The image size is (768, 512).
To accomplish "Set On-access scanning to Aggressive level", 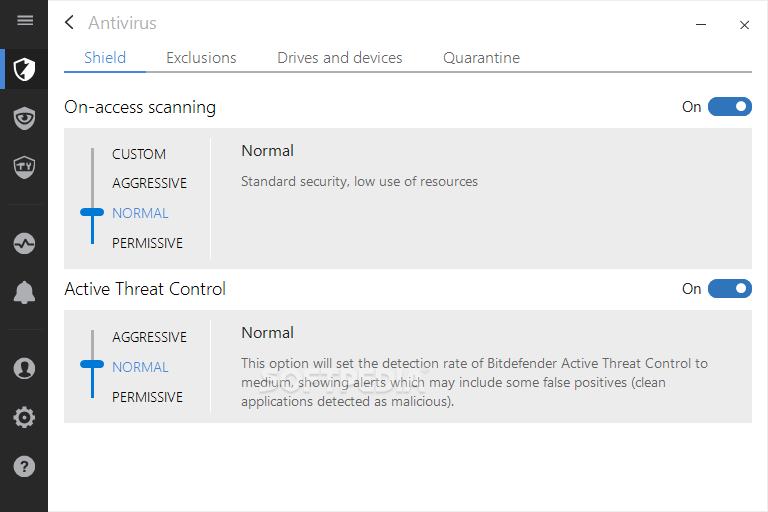I will tap(149, 183).
